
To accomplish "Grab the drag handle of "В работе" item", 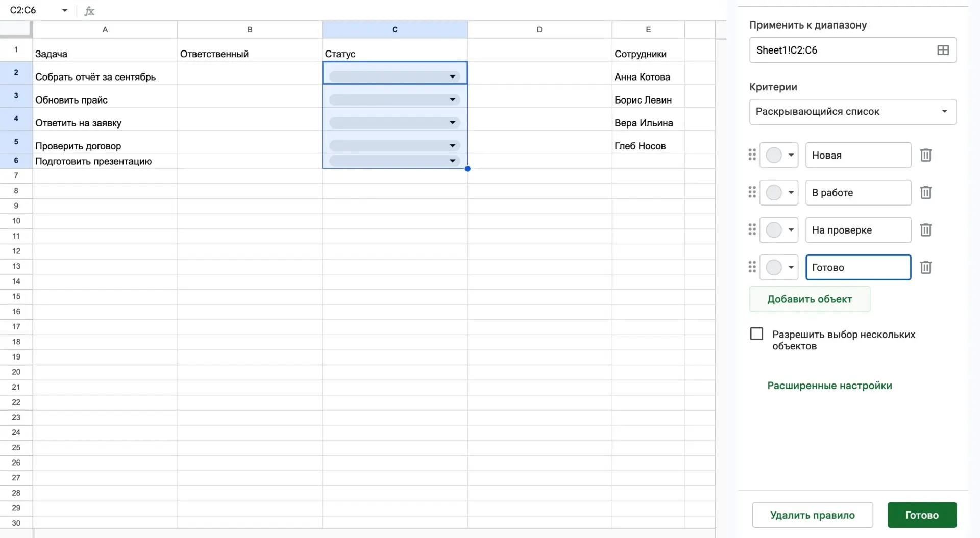I will click(752, 192).
